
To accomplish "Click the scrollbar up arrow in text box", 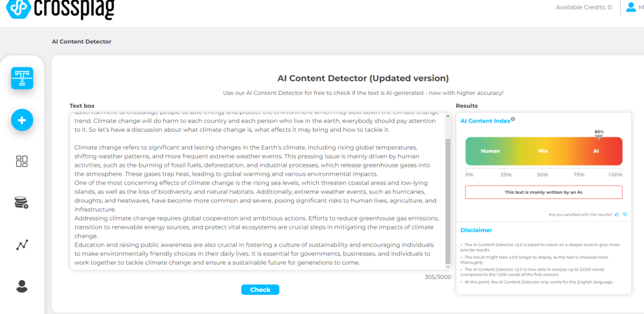I will point(448,115).
